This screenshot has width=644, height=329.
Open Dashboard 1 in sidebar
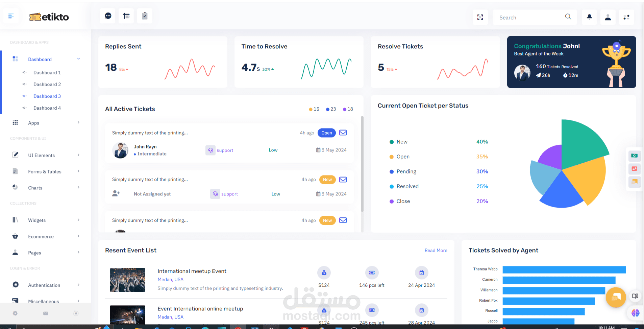[47, 72]
